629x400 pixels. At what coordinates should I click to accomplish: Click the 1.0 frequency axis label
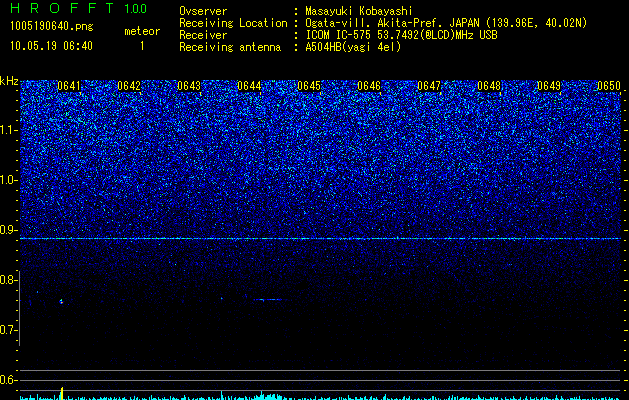tap(8, 180)
